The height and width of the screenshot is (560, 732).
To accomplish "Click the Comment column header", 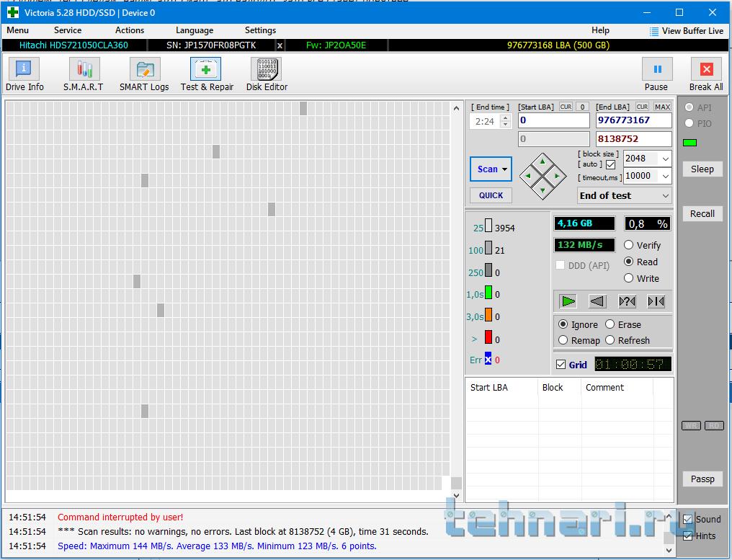I will [617, 388].
